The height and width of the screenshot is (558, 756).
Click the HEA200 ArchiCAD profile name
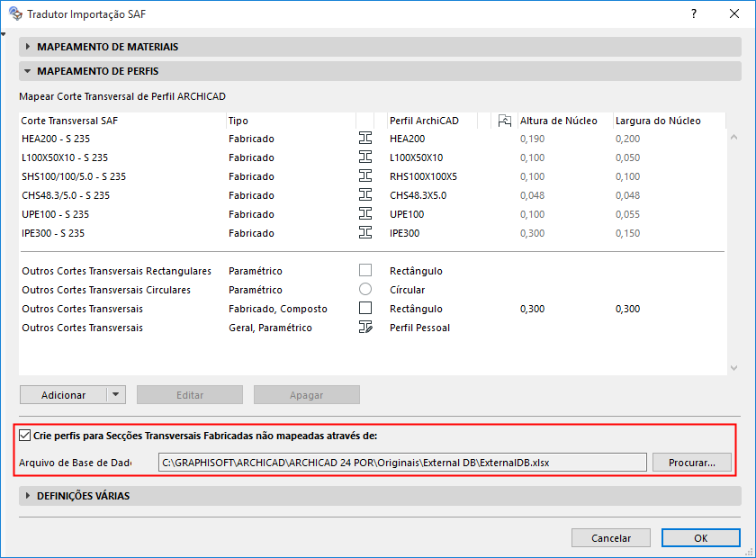408,139
